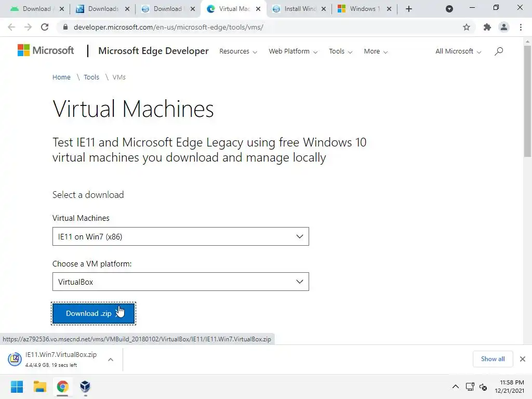Open the Chrome extensions puzzle icon
Image resolution: width=532 pixels, height=399 pixels.
[x=487, y=27]
